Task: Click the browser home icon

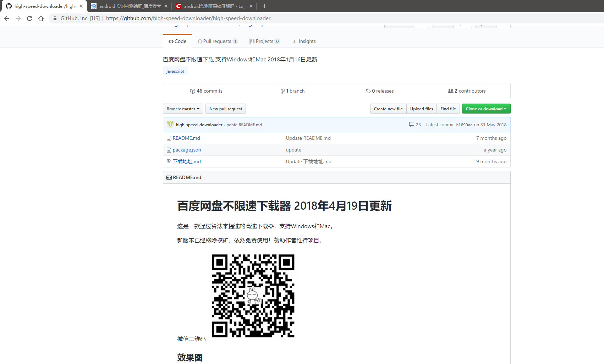Action: [x=41, y=18]
